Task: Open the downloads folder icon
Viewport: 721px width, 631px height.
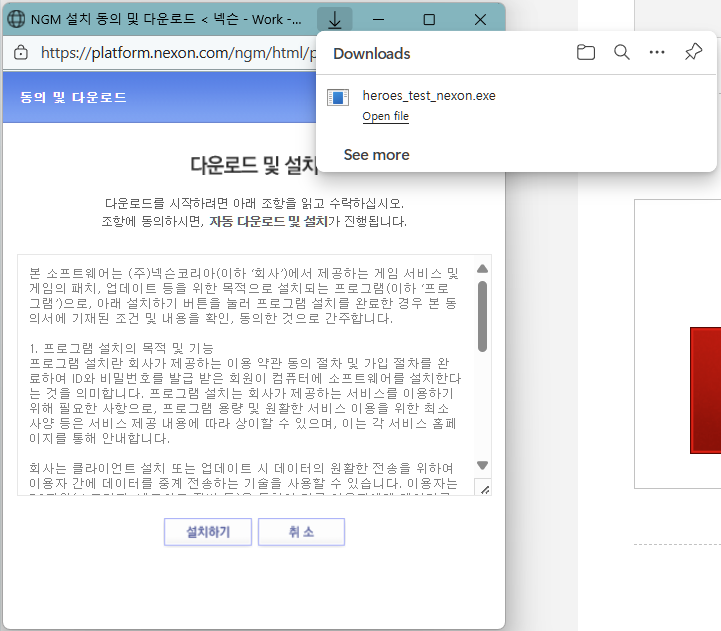Action: (x=586, y=53)
